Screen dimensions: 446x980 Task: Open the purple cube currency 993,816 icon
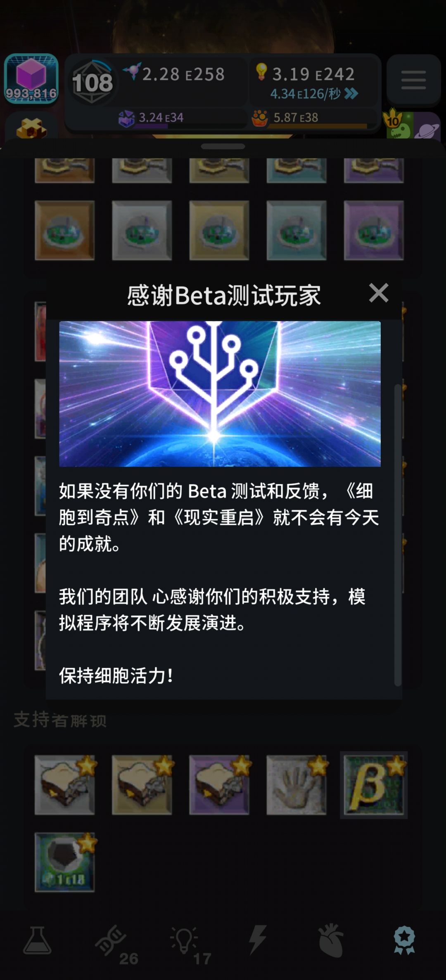pyautogui.click(x=31, y=78)
